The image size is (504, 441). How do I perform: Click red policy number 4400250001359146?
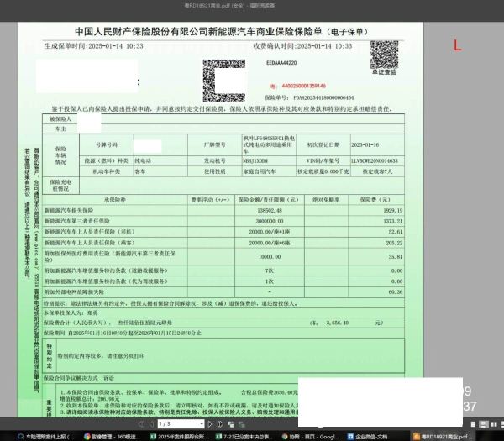point(304,86)
